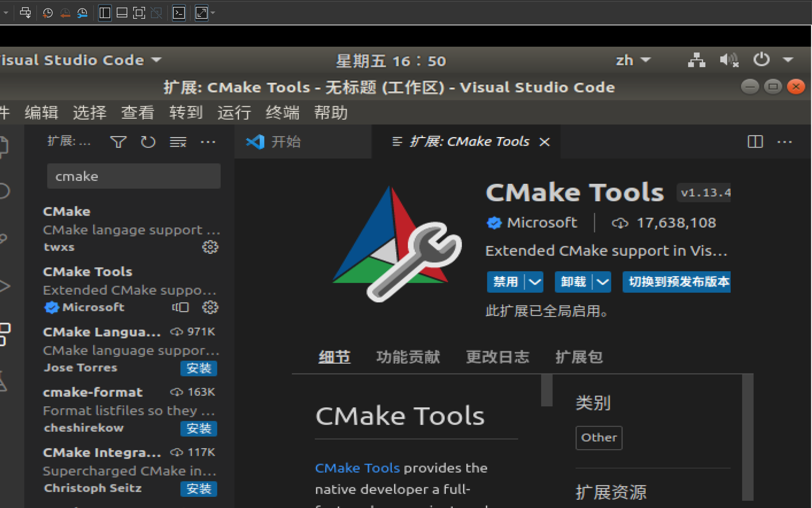Open the 运行 menu
Viewport: 812px width, 508px height.
234,112
